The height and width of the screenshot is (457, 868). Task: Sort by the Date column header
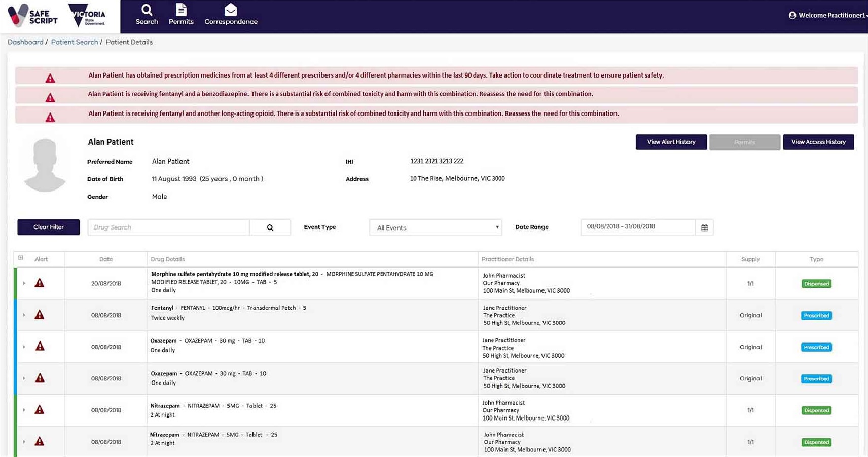(x=106, y=259)
